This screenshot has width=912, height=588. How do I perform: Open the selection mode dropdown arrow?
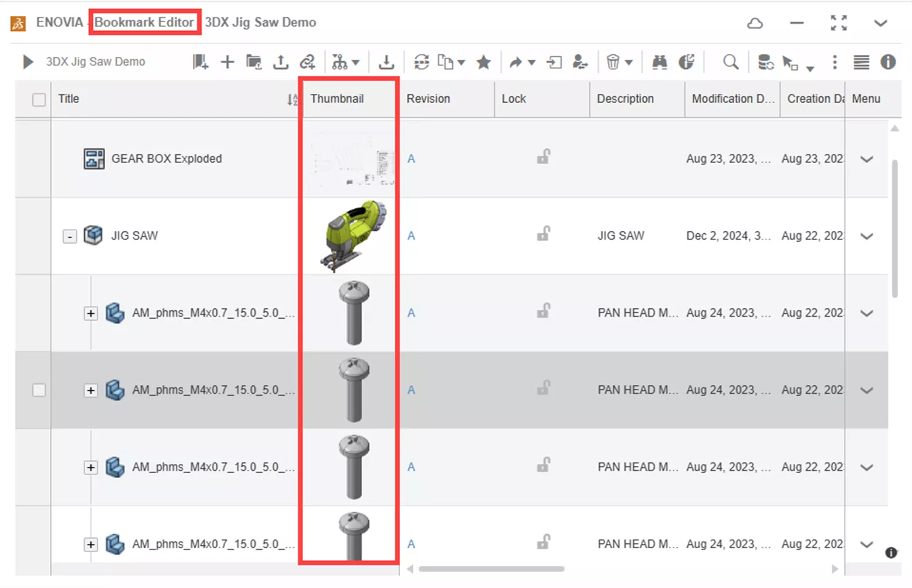point(810,68)
